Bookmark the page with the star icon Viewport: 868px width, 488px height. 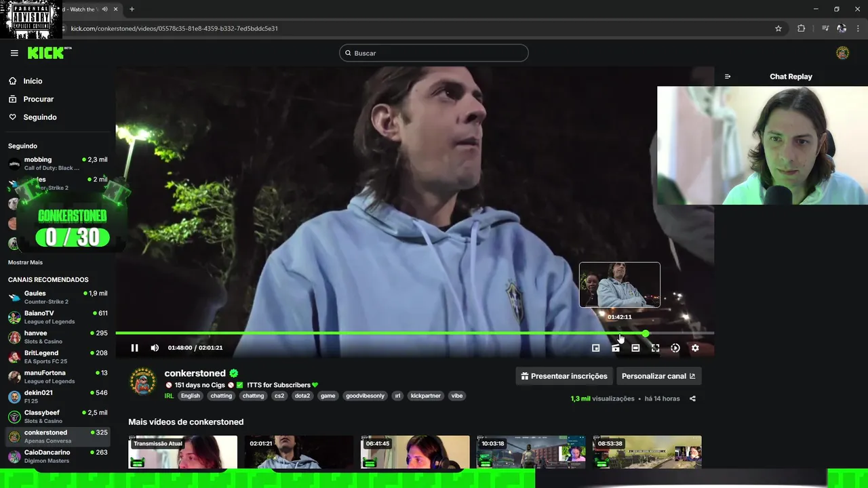pyautogui.click(x=778, y=28)
